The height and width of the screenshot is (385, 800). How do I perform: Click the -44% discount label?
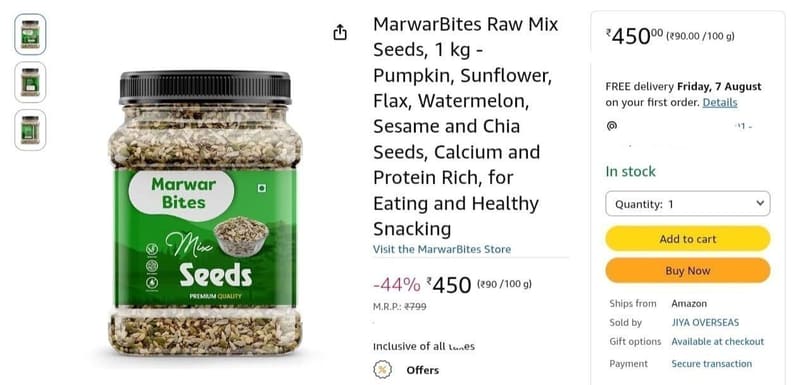point(397,285)
